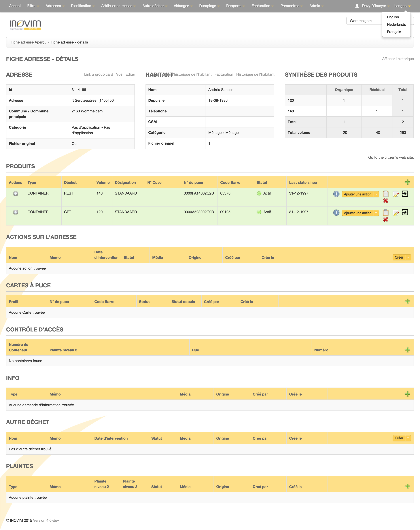Open the Facturation menu in navbar
420x530 pixels.
pos(263,6)
